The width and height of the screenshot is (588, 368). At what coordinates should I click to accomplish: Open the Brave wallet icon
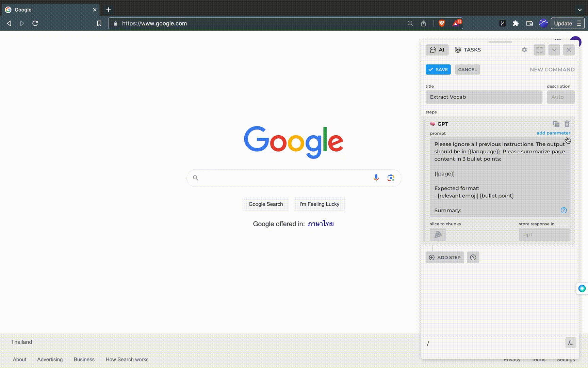(529, 24)
